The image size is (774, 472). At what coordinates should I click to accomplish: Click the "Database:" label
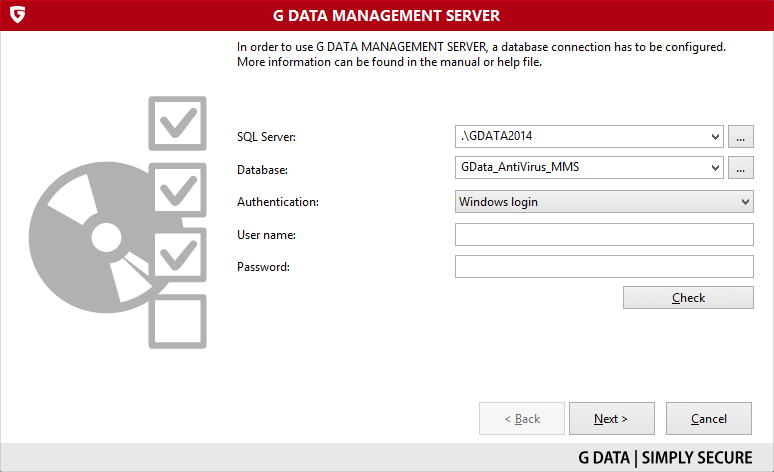262,170
